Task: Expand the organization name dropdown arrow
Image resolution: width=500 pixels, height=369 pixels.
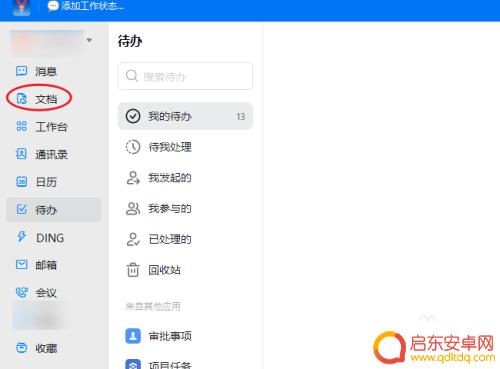Action: [x=89, y=40]
